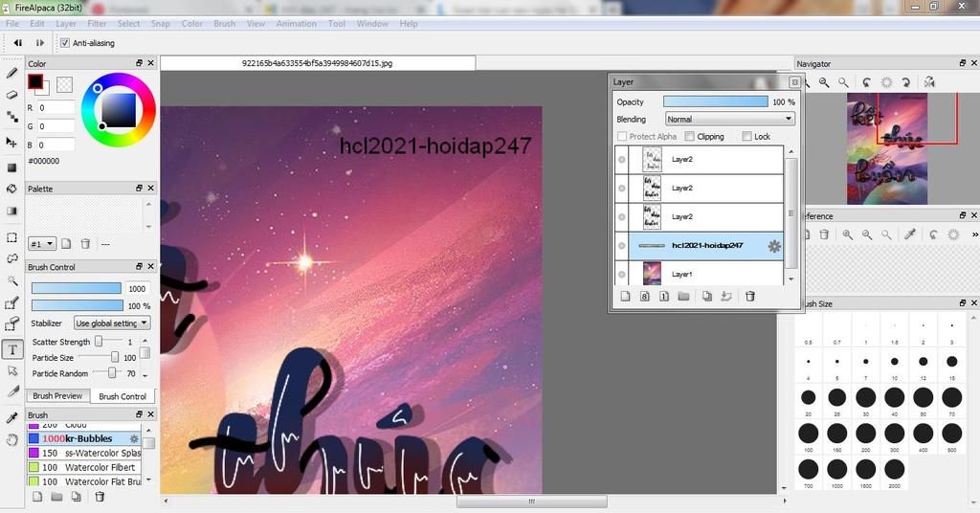This screenshot has height=513, width=980.
Task: Toggle the Protect Alpha checkbox
Action: click(622, 136)
